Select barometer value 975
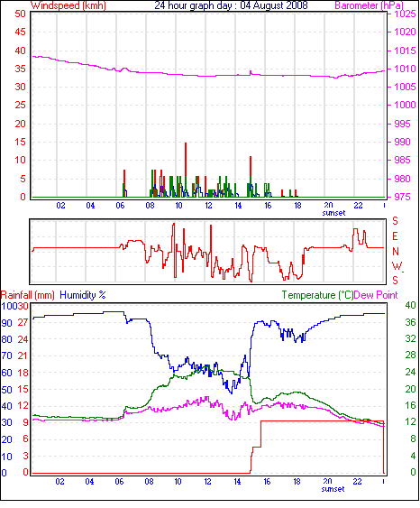Viewport: 420px width, 508px height. [402, 197]
